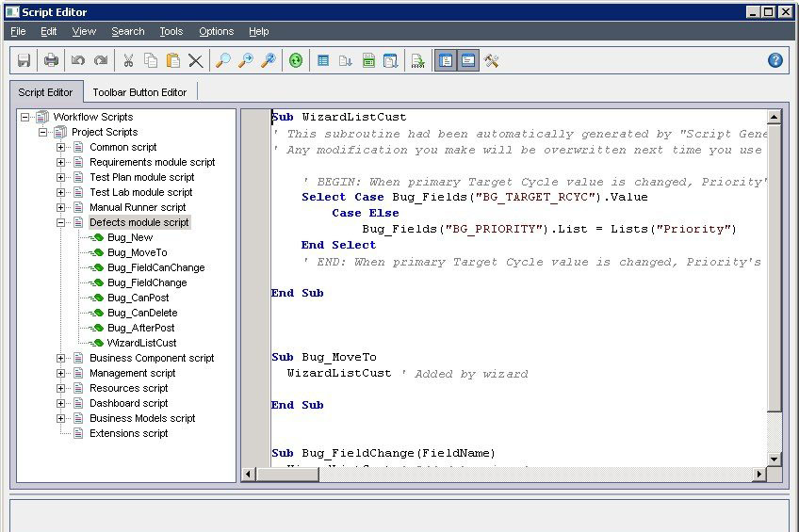Select Bug_FieldCanChange in the tree
Image resolution: width=799 pixels, height=532 pixels.
[155, 267]
